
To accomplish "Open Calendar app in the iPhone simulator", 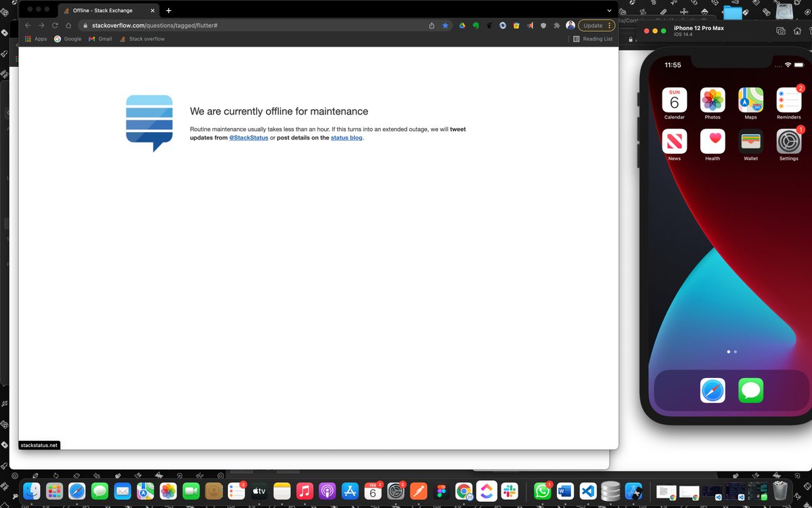I will [x=674, y=100].
